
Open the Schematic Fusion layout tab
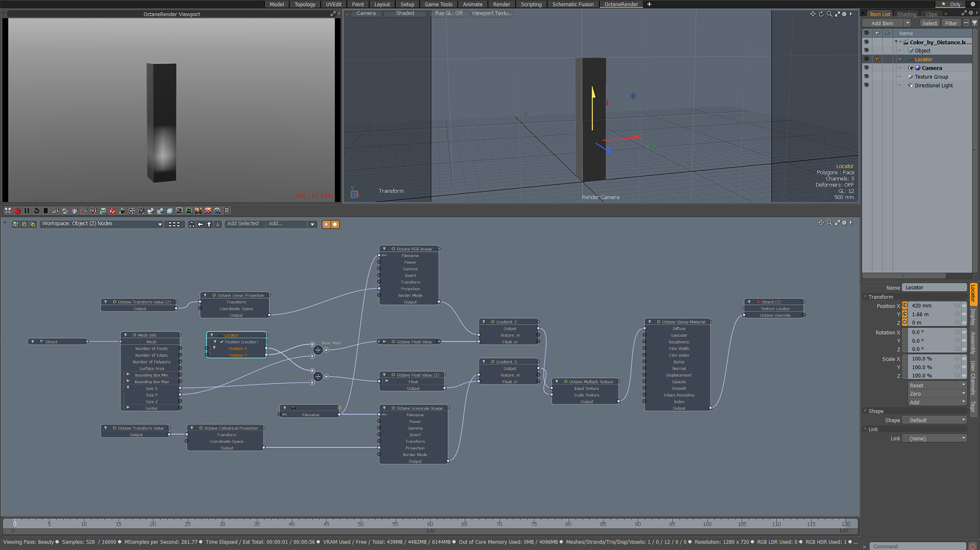click(x=572, y=4)
